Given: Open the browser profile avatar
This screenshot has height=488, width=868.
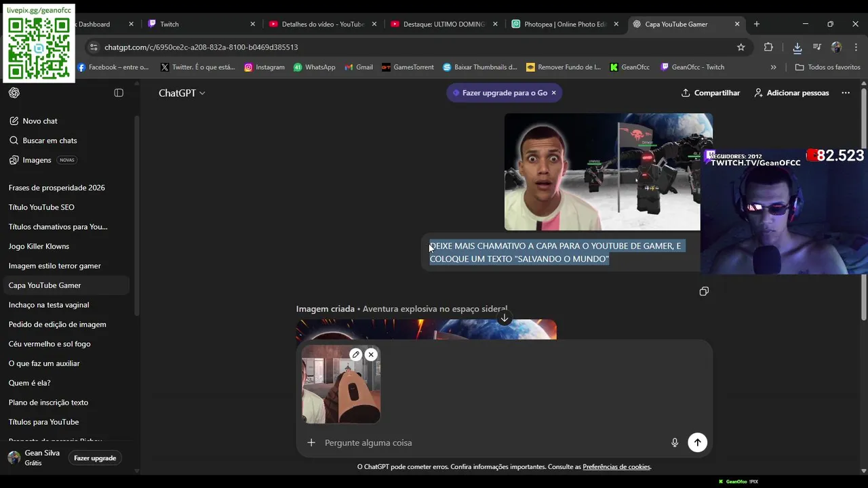Looking at the screenshot, I should tap(836, 47).
